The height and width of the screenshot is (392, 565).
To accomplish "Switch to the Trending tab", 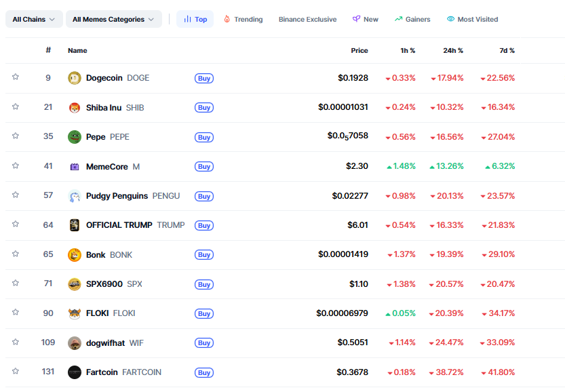I will (243, 19).
